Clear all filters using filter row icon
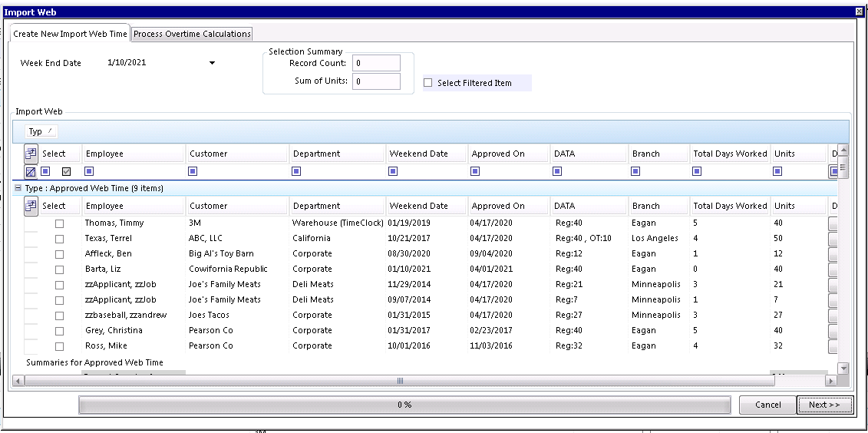 coord(31,172)
